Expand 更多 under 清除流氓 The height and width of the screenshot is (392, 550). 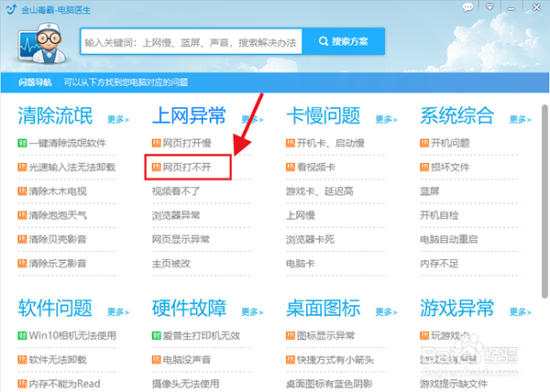point(118,120)
